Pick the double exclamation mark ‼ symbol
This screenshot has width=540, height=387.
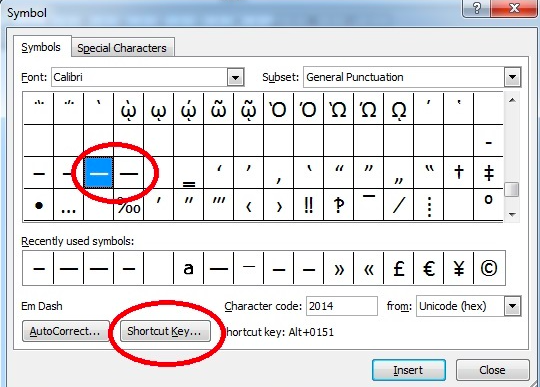(x=309, y=205)
